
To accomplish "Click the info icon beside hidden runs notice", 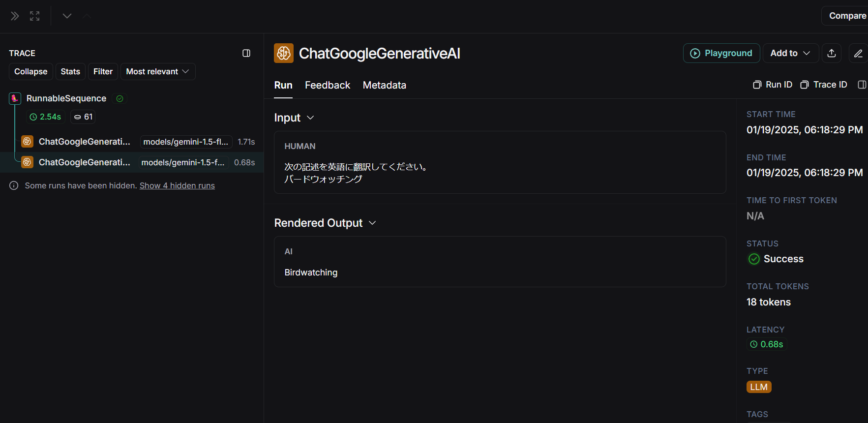I will [x=14, y=185].
